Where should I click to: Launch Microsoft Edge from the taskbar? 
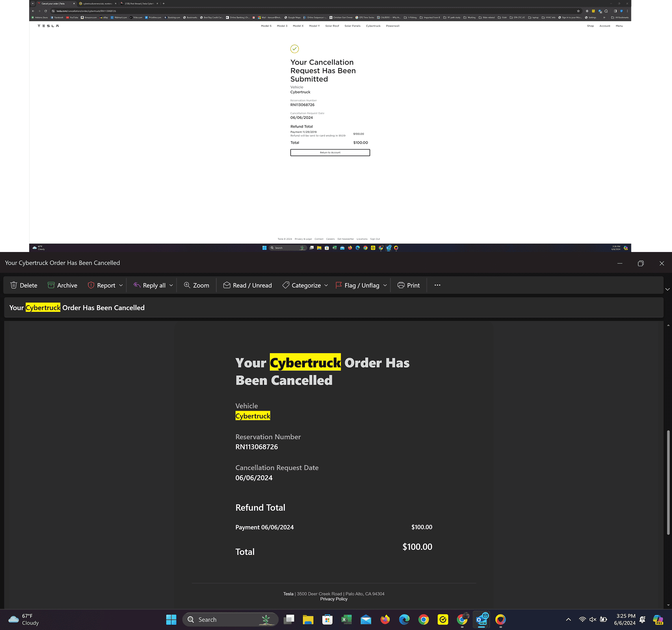[404, 620]
